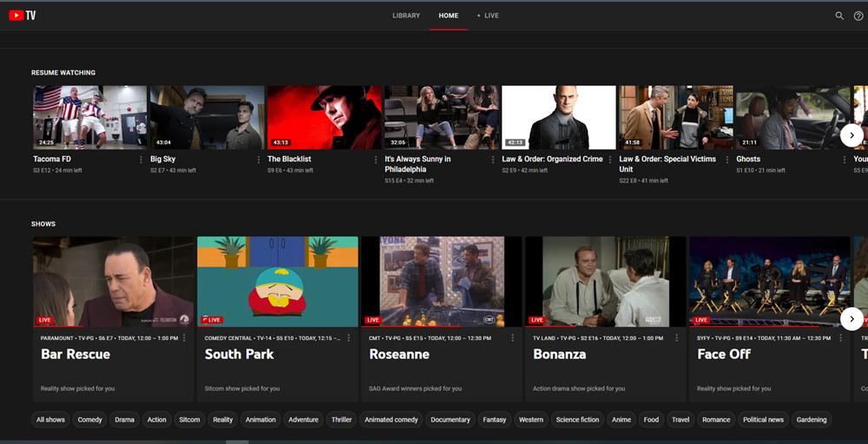Image resolution: width=868 pixels, height=444 pixels.
Task: Watch Bonanza live thumbnail
Action: point(606,282)
